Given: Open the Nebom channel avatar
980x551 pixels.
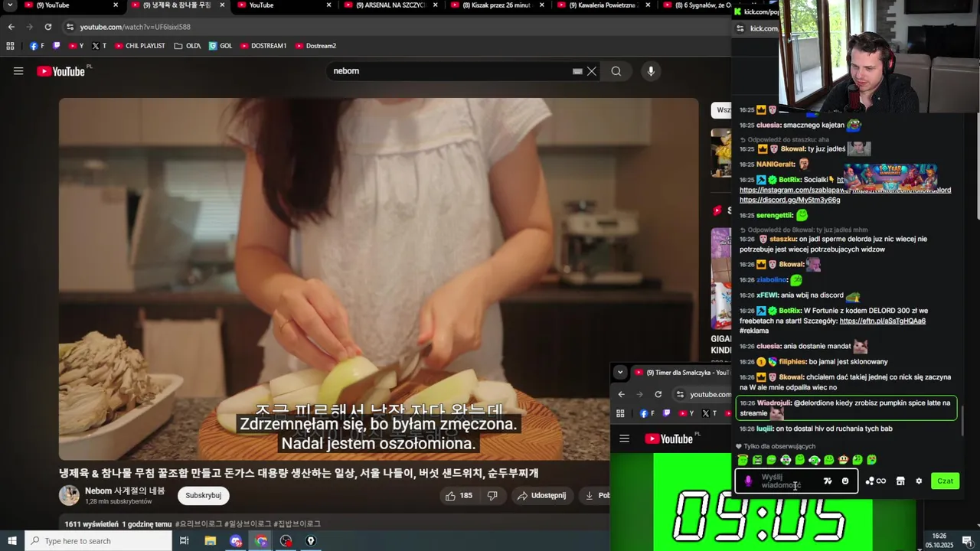Looking at the screenshot, I should coord(69,495).
